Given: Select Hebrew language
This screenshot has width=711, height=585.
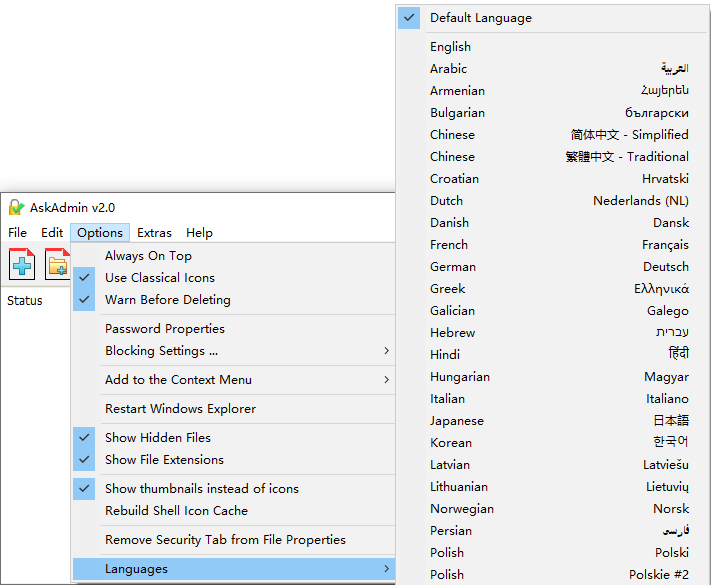Looking at the screenshot, I should click(x=552, y=332).
